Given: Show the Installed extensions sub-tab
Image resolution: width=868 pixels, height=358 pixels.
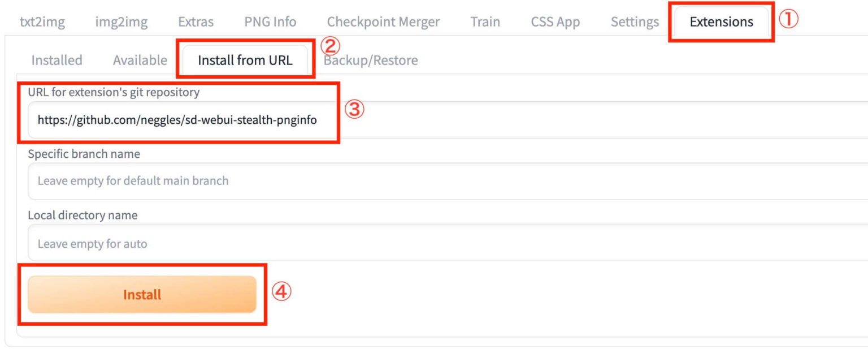Looking at the screenshot, I should tap(57, 60).
